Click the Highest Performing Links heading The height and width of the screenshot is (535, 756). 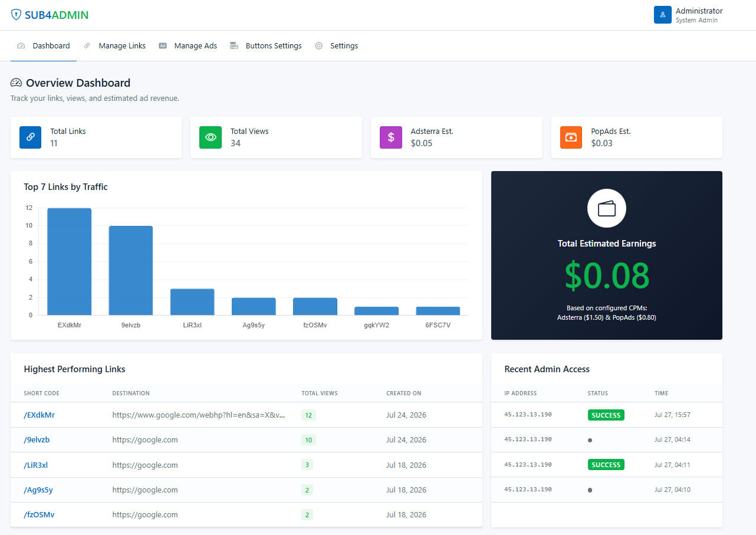[x=74, y=369]
